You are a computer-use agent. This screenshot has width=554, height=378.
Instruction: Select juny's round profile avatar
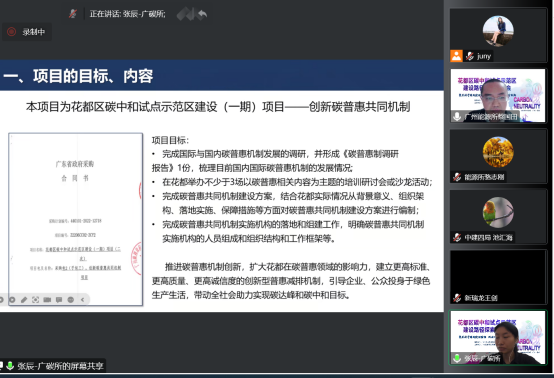click(498, 31)
